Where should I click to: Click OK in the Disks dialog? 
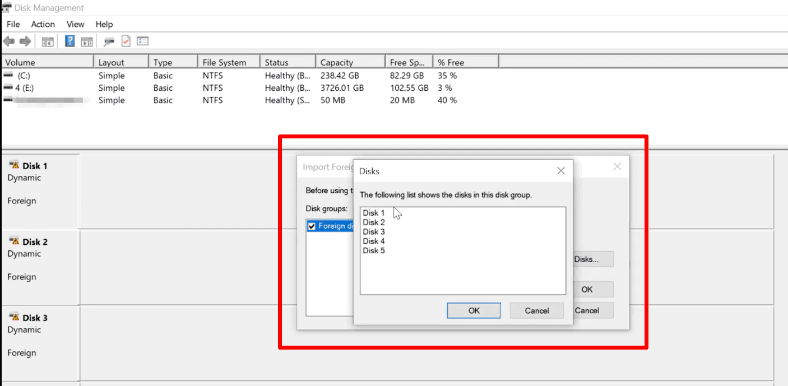(x=474, y=311)
